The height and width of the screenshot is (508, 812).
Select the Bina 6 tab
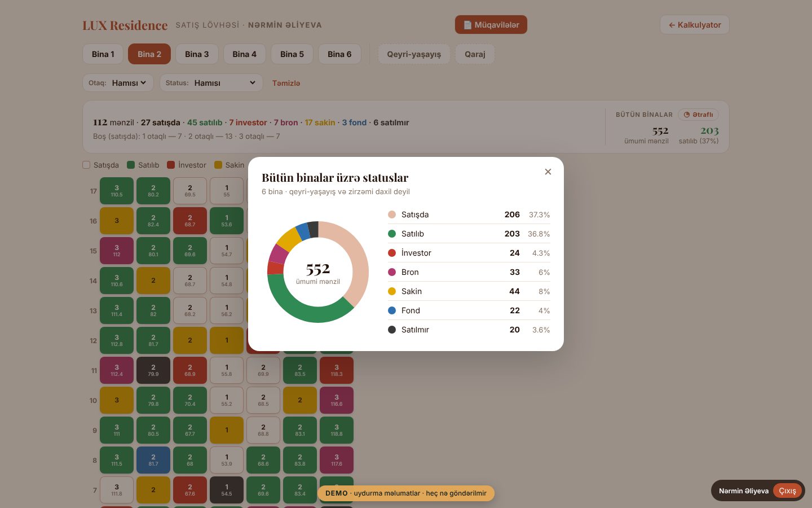point(339,54)
